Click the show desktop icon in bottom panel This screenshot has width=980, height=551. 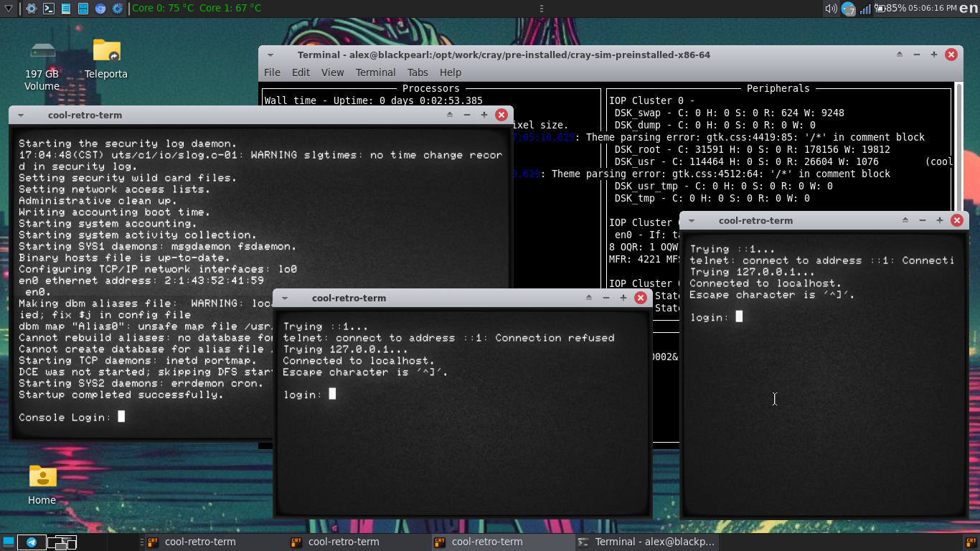coord(9,542)
